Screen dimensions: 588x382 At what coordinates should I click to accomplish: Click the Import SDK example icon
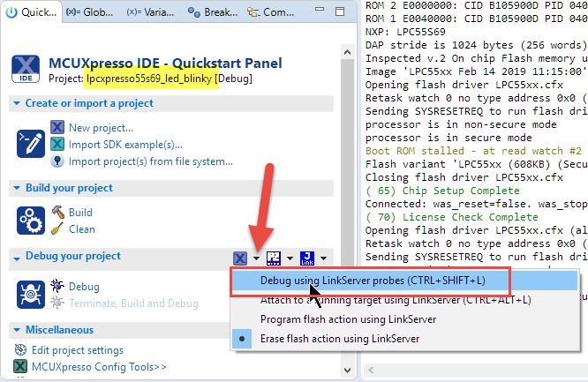tap(58, 145)
